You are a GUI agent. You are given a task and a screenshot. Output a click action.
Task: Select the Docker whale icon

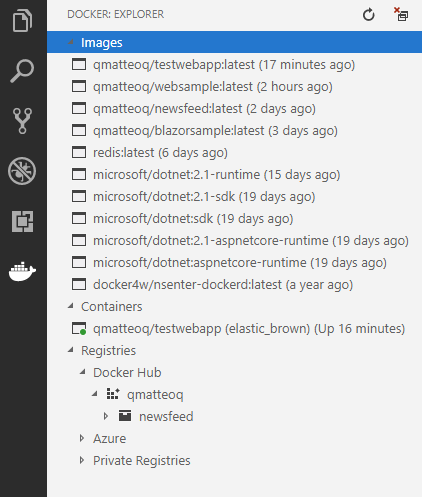coord(22,271)
